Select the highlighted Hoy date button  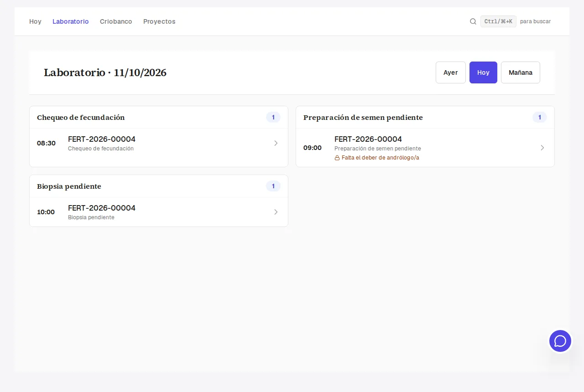click(x=483, y=72)
